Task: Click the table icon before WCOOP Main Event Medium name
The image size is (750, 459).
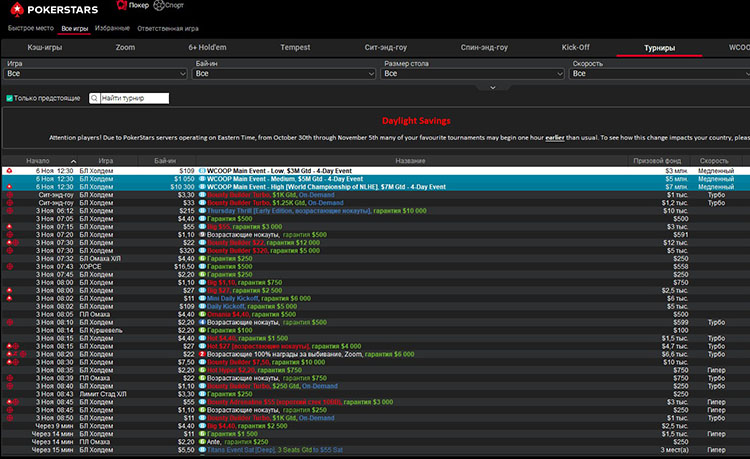Action: 202,179
